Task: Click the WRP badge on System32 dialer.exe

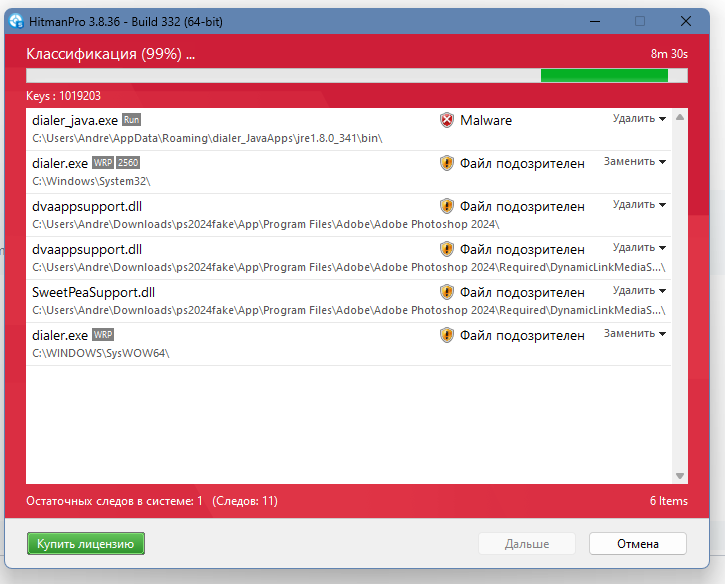Action: 103,163
